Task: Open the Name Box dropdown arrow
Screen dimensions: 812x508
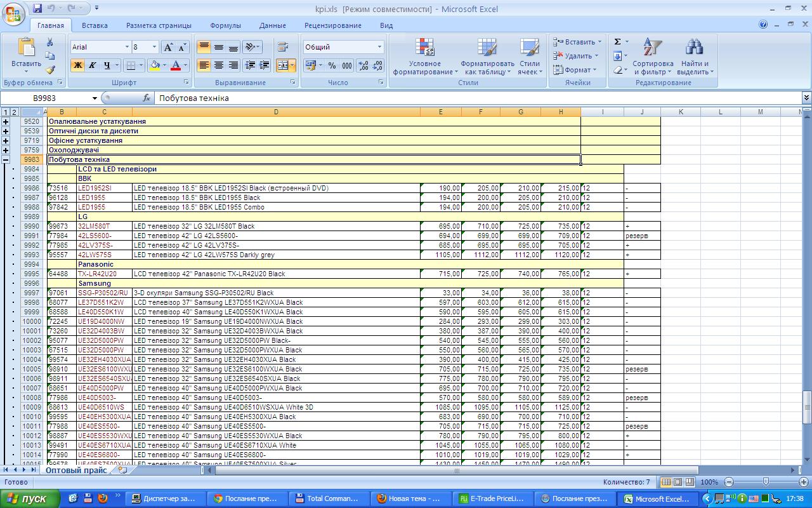Action: [95, 98]
